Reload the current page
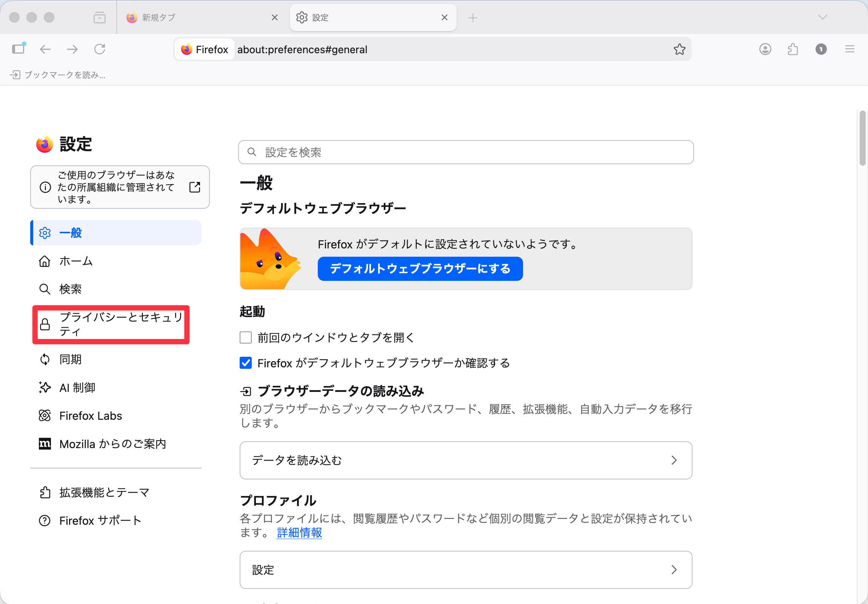 click(x=100, y=49)
